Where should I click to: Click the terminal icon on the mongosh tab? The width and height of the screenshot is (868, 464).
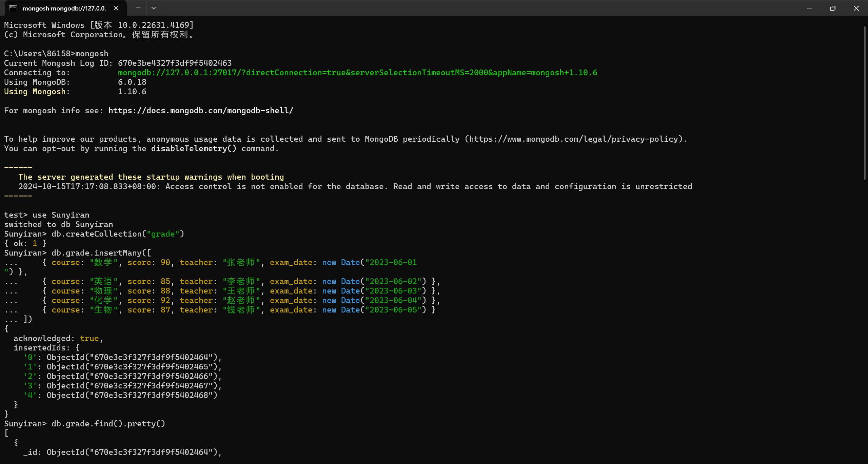[13, 8]
